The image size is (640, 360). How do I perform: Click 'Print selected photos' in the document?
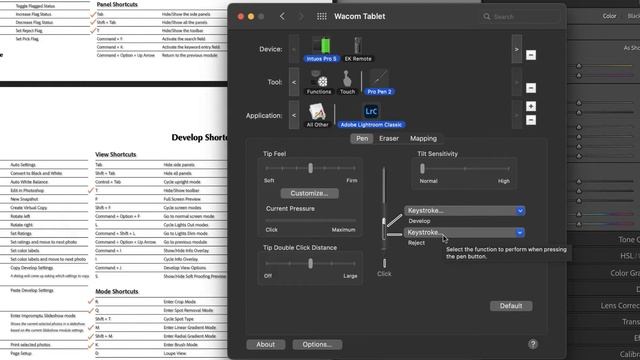click(x=30, y=344)
